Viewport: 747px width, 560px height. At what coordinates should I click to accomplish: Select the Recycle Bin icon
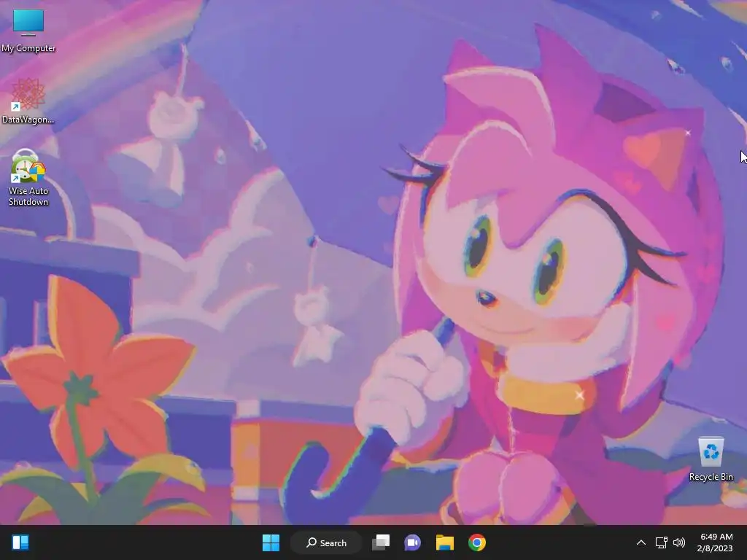pos(711,458)
